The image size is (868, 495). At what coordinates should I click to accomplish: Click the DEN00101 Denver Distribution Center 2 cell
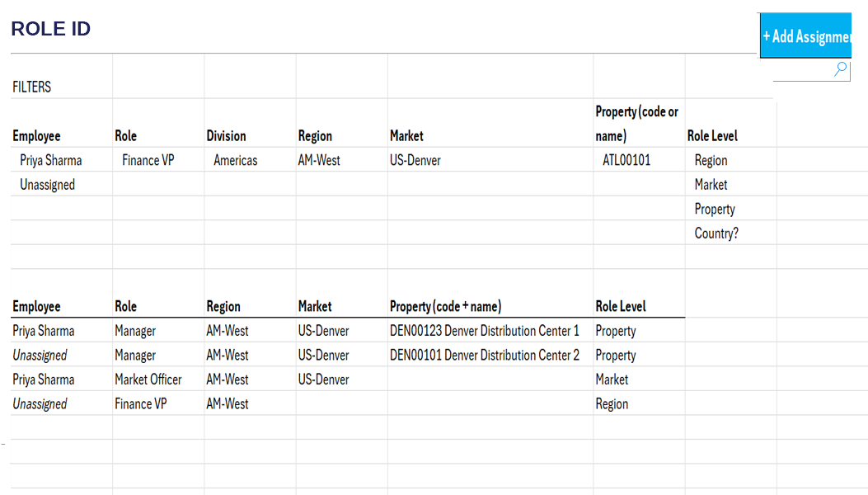tap(485, 356)
